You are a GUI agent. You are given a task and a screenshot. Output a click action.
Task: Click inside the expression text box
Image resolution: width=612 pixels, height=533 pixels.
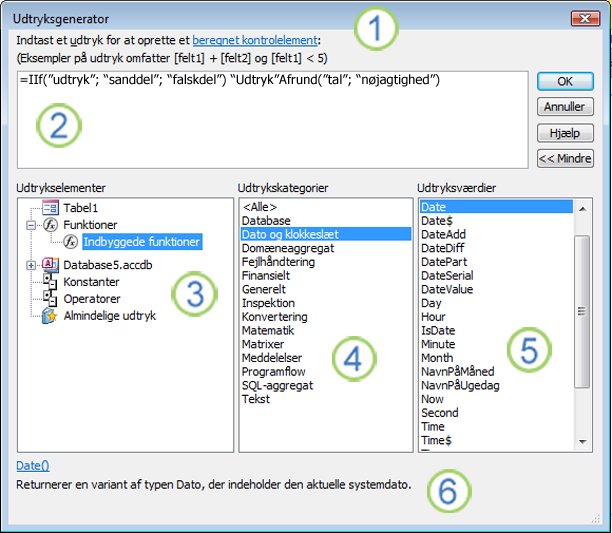272,120
